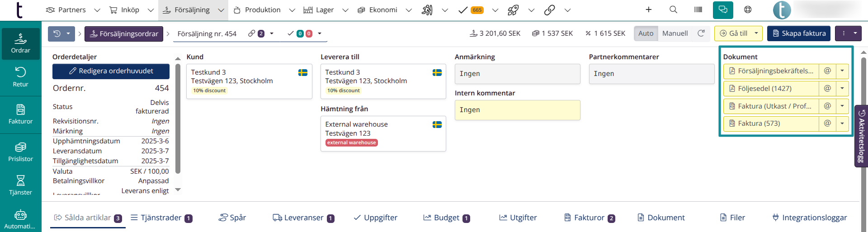
Task: Click the history clock icon
Action: tap(57, 33)
